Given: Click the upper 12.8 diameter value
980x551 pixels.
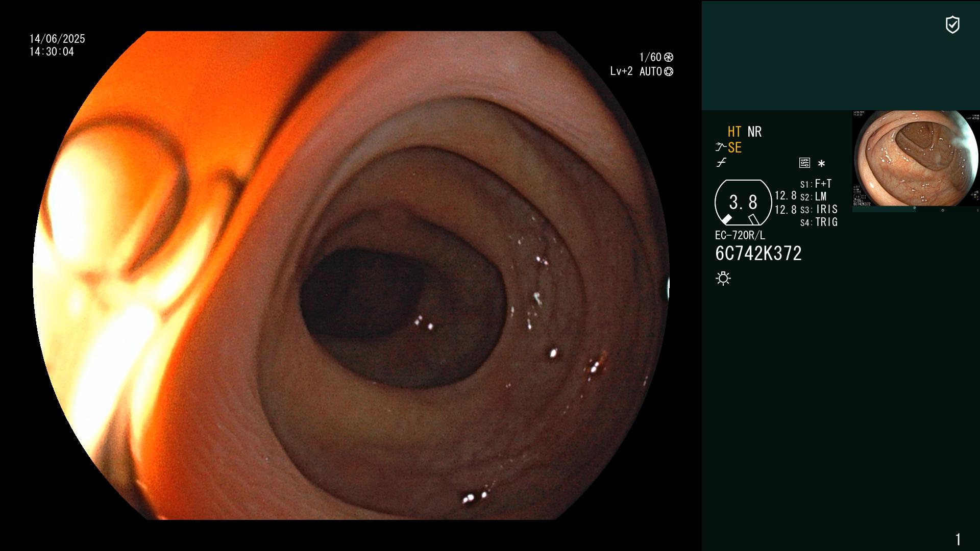Looking at the screenshot, I should pyautogui.click(x=786, y=195).
